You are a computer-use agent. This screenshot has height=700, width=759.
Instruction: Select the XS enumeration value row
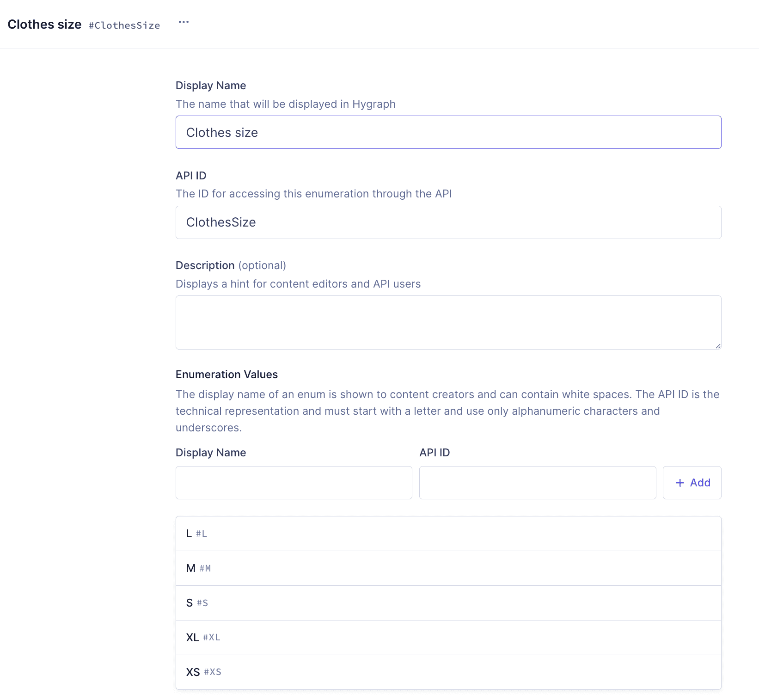pos(448,672)
